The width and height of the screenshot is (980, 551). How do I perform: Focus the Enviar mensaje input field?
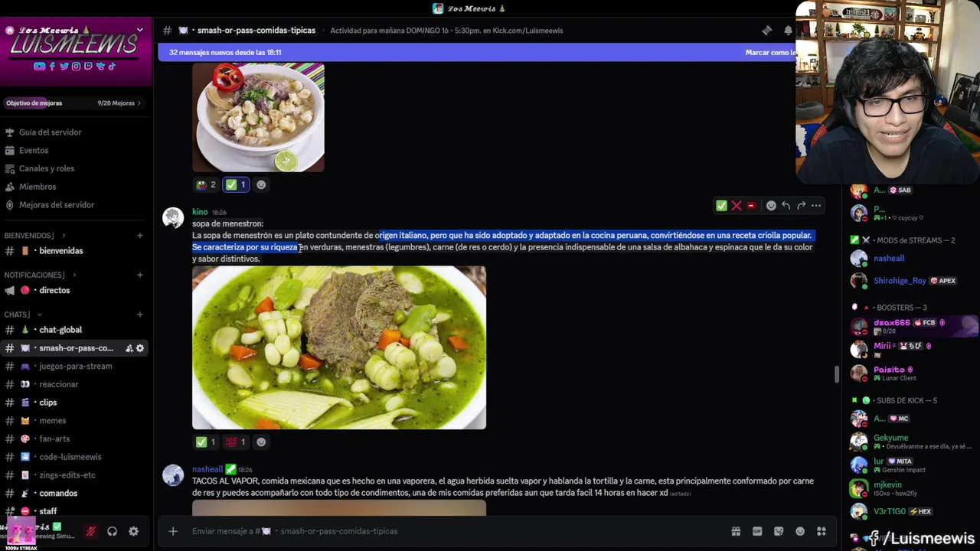pyautogui.click(x=456, y=531)
